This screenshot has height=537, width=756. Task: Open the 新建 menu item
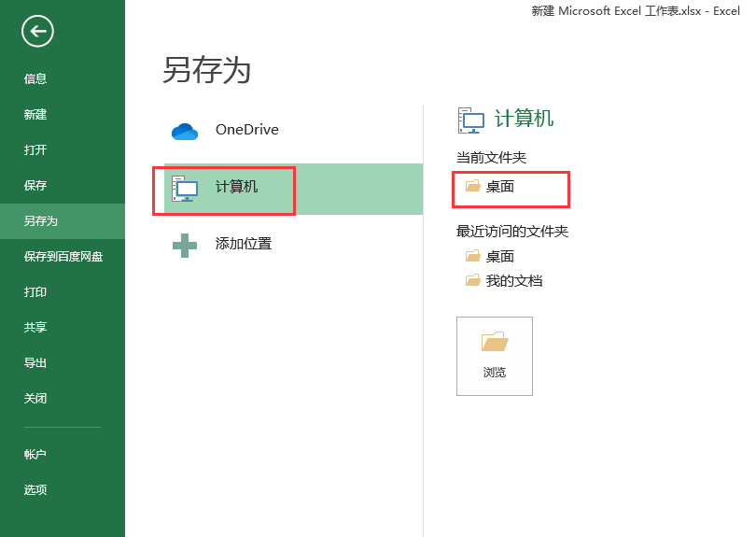click(x=63, y=114)
